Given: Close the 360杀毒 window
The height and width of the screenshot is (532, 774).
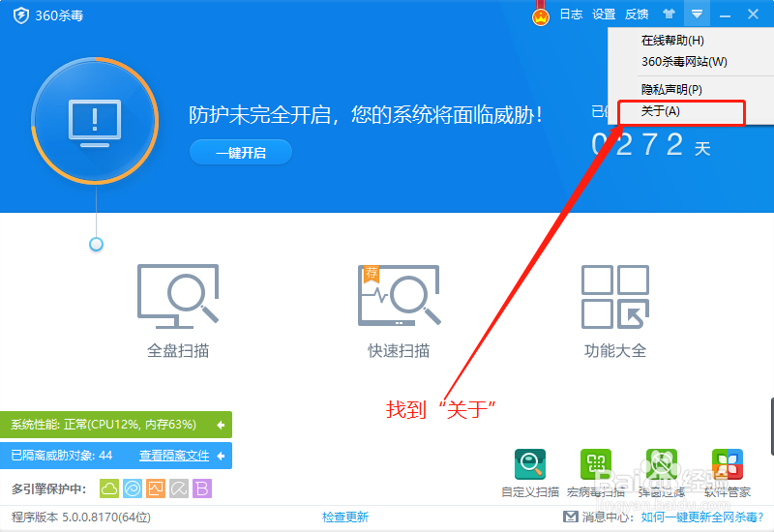Looking at the screenshot, I should point(753,15).
